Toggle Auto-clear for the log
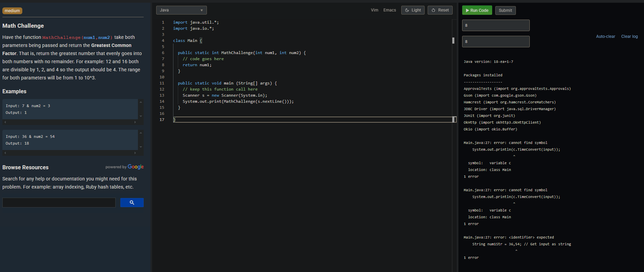This screenshot has width=644, height=272. (x=605, y=36)
